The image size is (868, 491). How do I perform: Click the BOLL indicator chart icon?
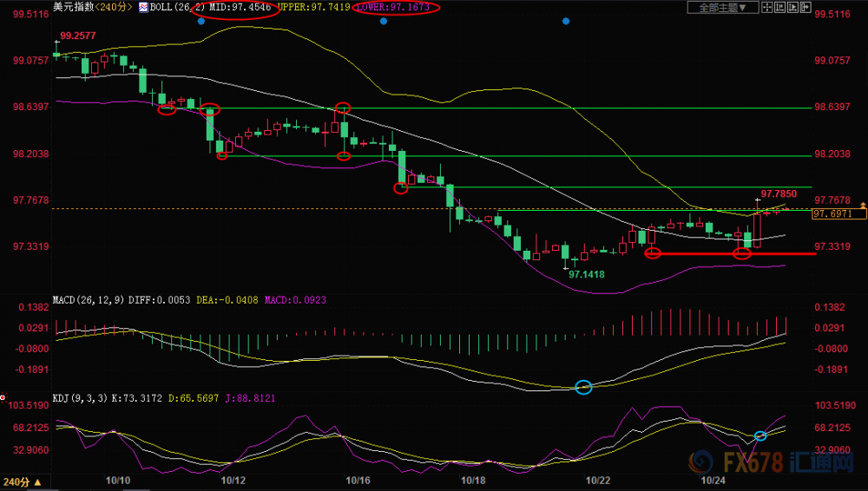143,7
